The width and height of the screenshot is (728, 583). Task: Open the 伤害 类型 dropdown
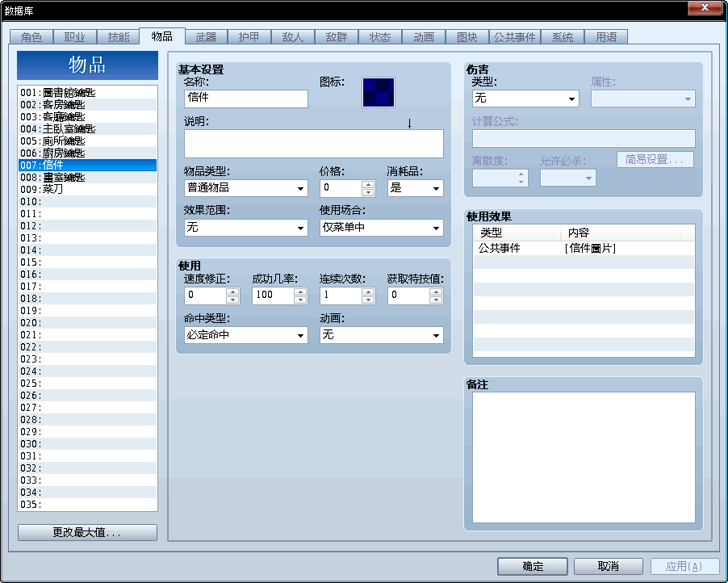tap(525, 99)
